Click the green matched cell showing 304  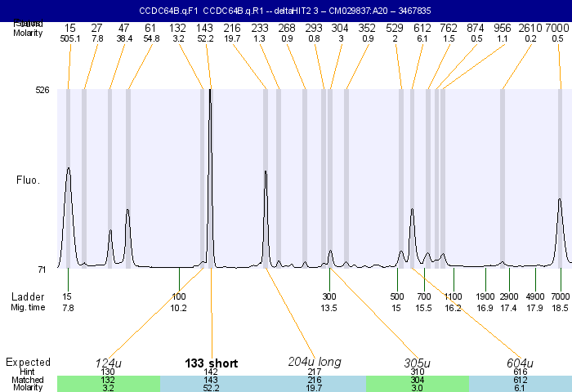tap(417, 381)
